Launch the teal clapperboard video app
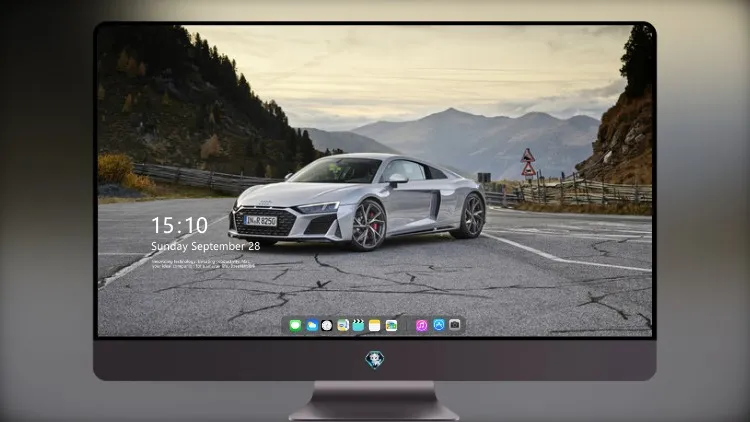The width and height of the screenshot is (750, 422). (x=358, y=326)
